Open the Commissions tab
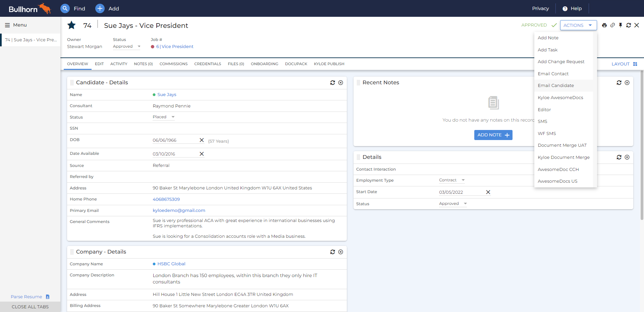 pos(173,64)
